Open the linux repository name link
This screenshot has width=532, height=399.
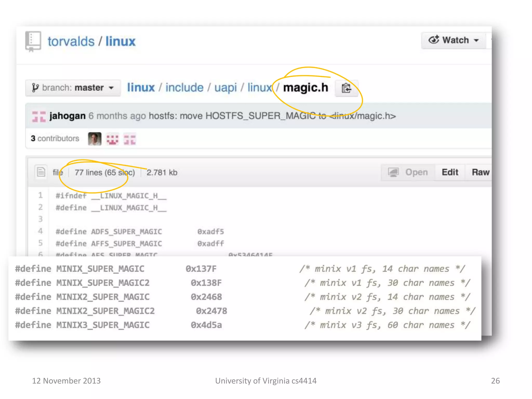(x=120, y=42)
